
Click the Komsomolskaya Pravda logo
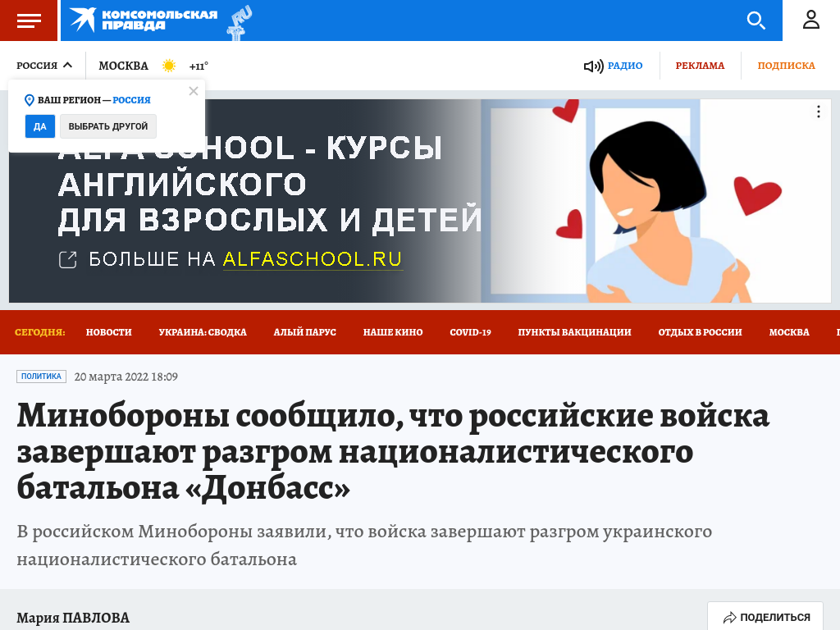143,21
